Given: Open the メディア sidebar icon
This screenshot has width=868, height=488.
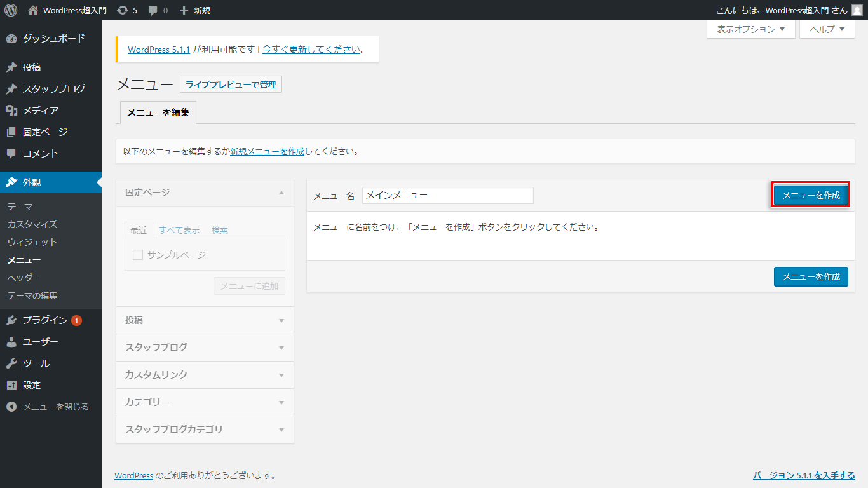Looking at the screenshot, I should tap(11, 111).
